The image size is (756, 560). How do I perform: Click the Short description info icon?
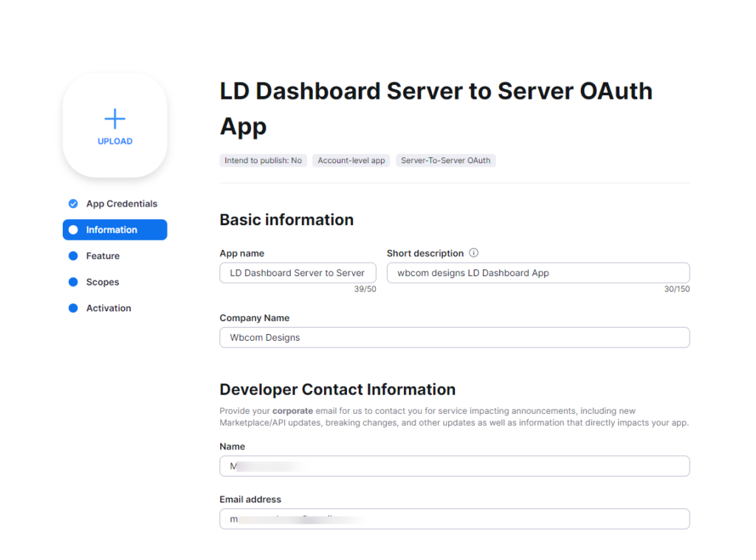click(x=474, y=253)
